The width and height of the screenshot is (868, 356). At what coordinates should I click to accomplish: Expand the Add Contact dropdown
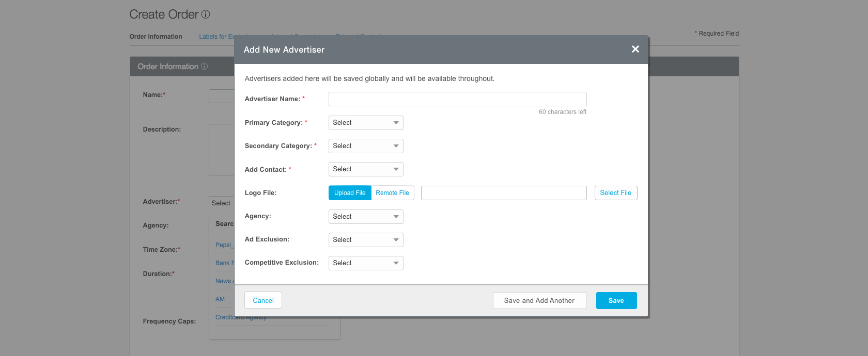[365, 169]
